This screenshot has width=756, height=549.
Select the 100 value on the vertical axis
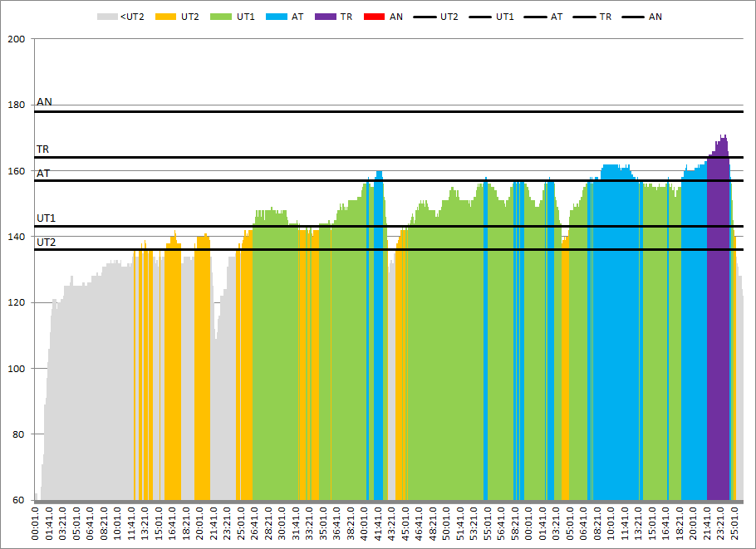coord(17,369)
